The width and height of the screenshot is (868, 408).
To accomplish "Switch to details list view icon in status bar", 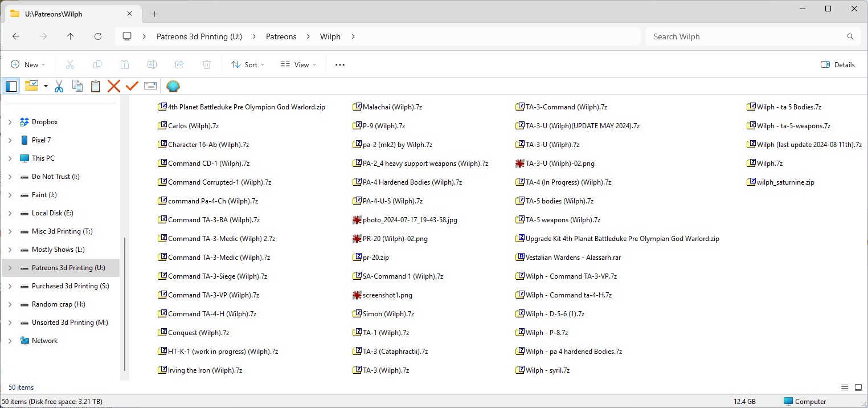I will point(845,387).
